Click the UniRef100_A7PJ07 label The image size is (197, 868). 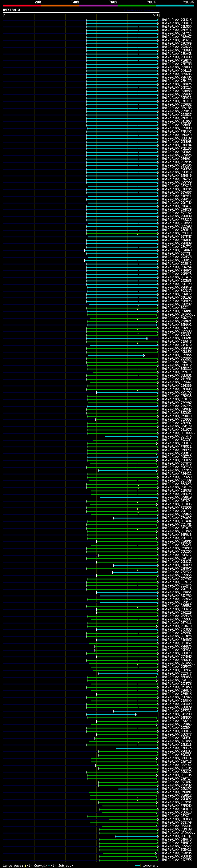pos(177,131)
